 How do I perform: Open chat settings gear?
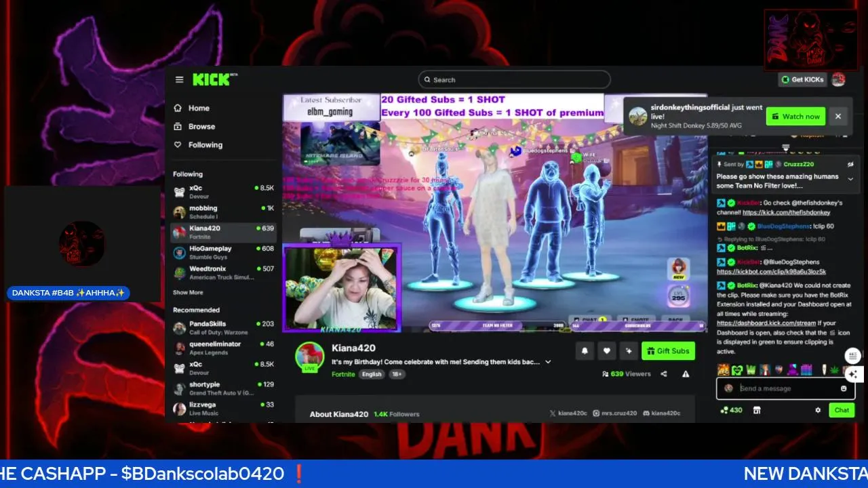(x=818, y=410)
